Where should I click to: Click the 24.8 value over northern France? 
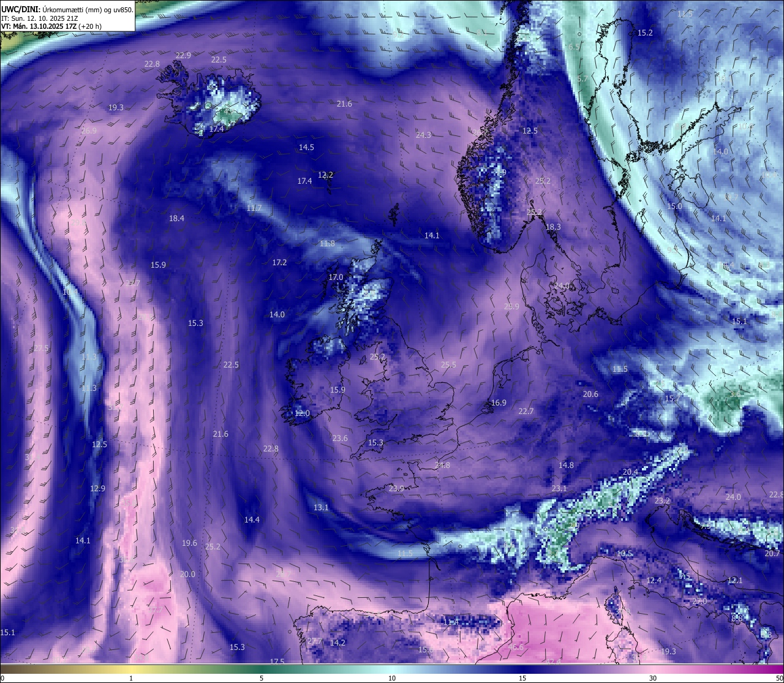click(x=442, y=465)
